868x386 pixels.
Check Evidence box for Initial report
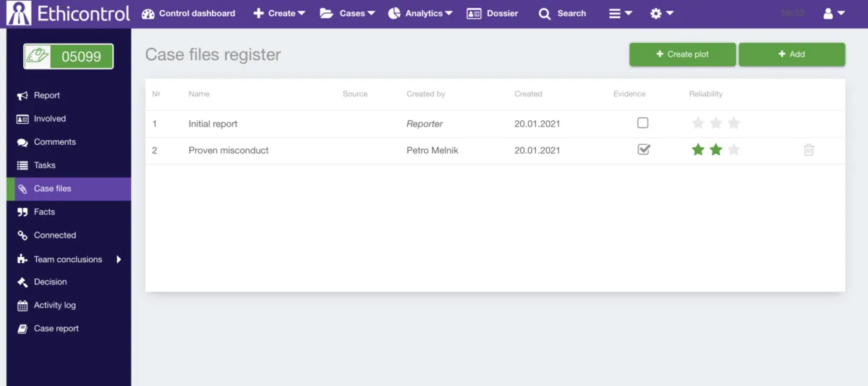[643, 123]
